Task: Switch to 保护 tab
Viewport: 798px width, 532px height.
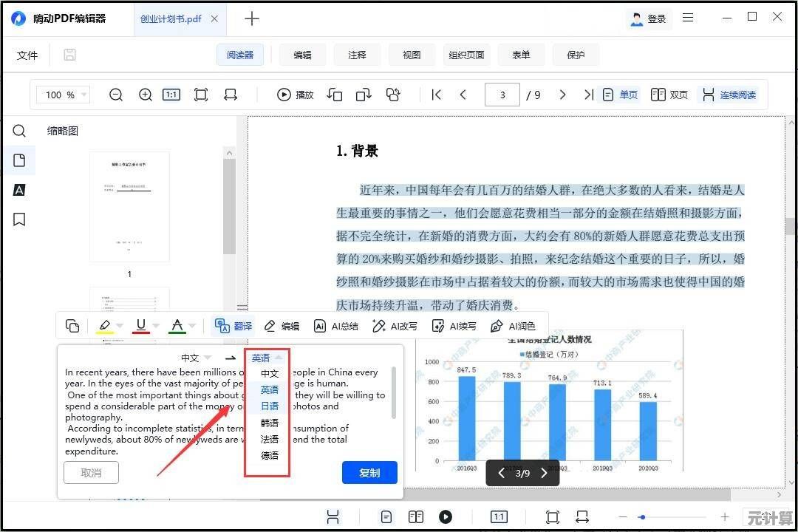Action: tap(576, 55)
